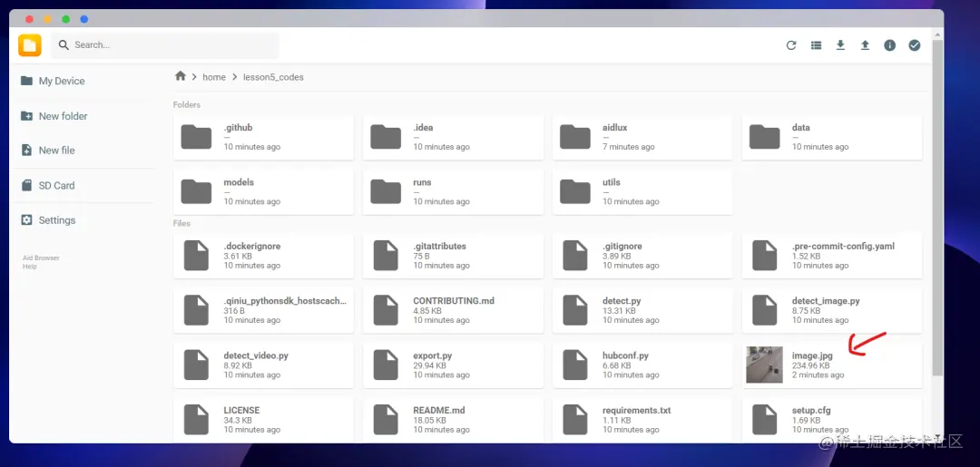Open the .github folder
The width and height of the screenshot is (980, 467).
263,137
